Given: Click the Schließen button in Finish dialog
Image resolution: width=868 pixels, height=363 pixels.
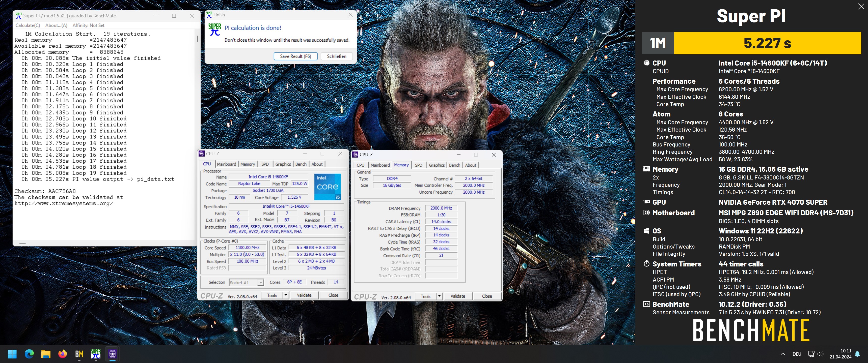Looking at the screenshot, I should click(x=336, y=56).
